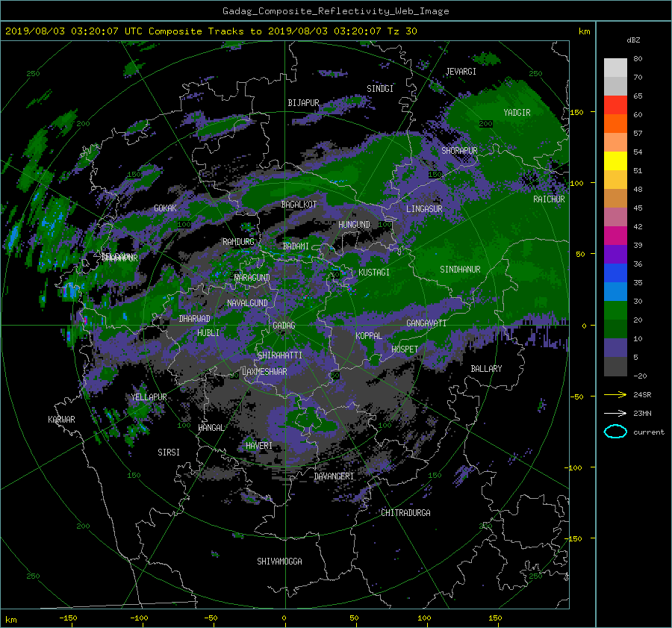The width and height of the screenshot is (672, 628).
Task: Click the GOKAK city label
Action: [165, 208]
